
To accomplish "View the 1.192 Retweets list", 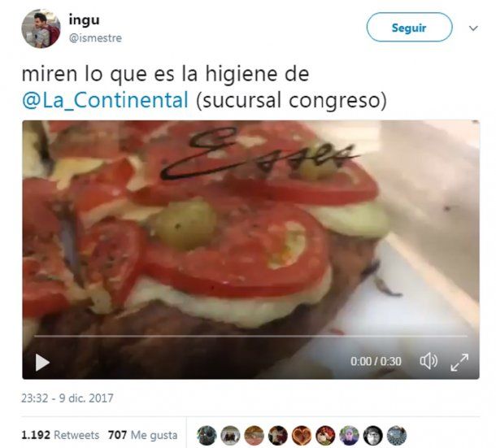I will coord(60,435).
